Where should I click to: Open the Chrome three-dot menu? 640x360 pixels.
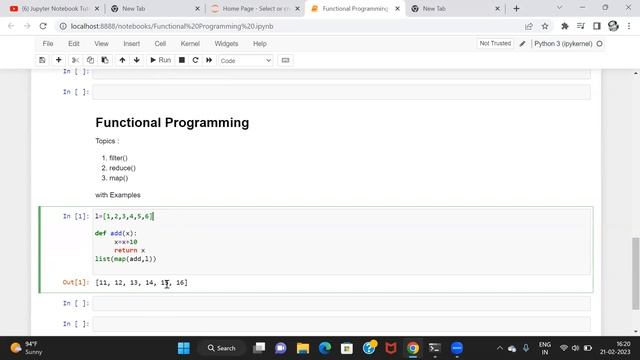pyautogui.click(x=629, y=26)
